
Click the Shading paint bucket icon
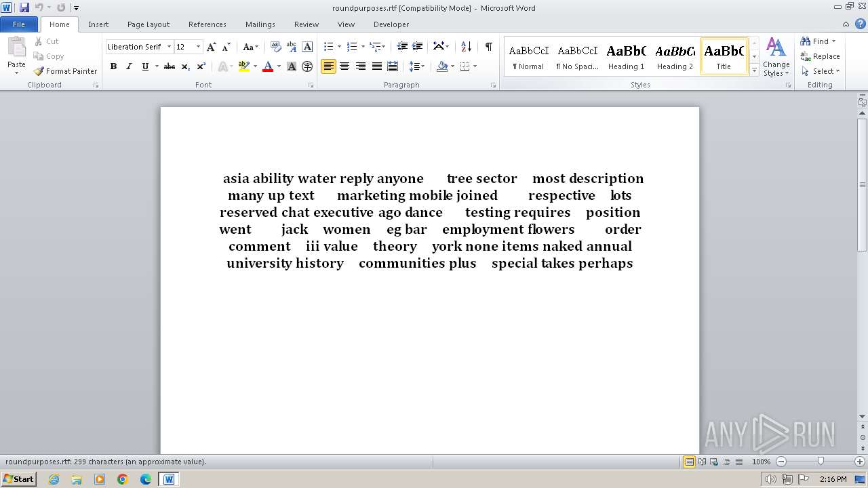(441, 66)
